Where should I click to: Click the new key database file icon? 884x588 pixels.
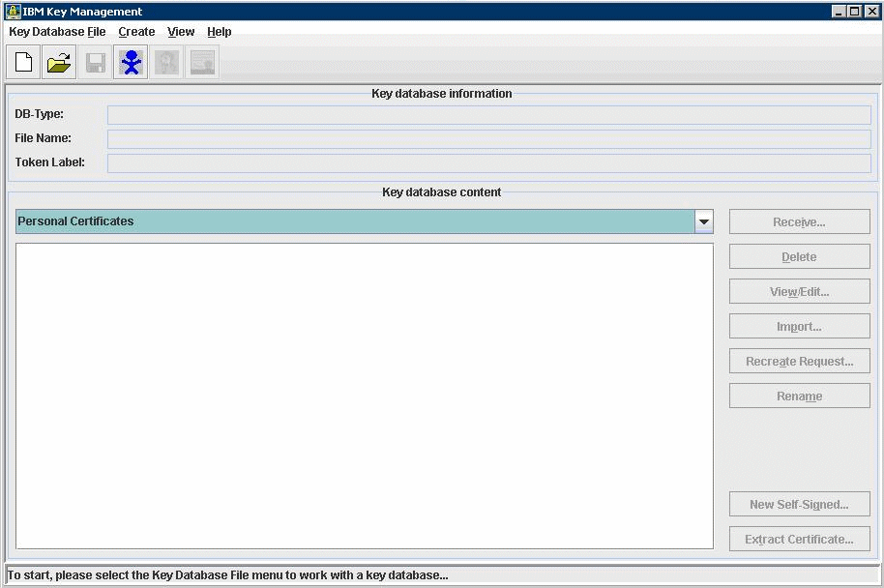(23, 62)
